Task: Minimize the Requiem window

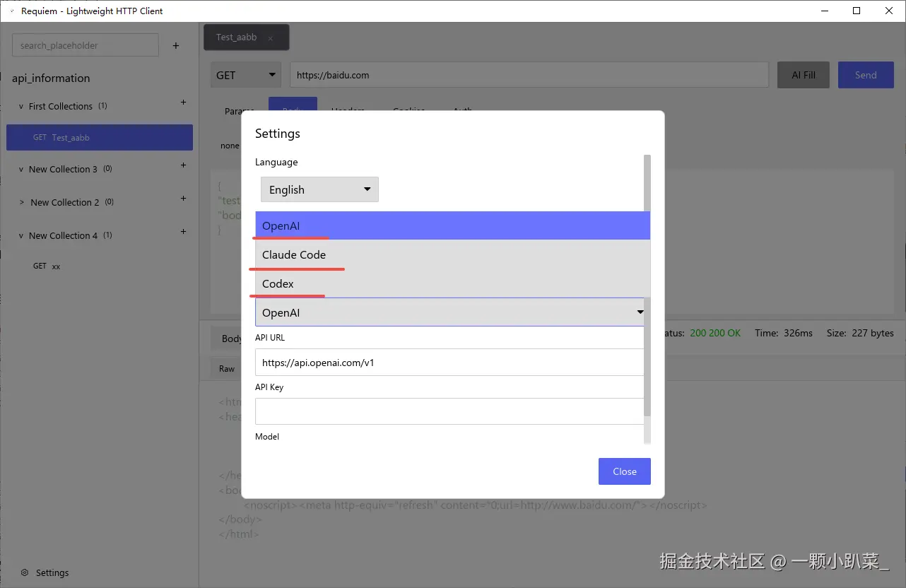Action: (x=824, y=11)
